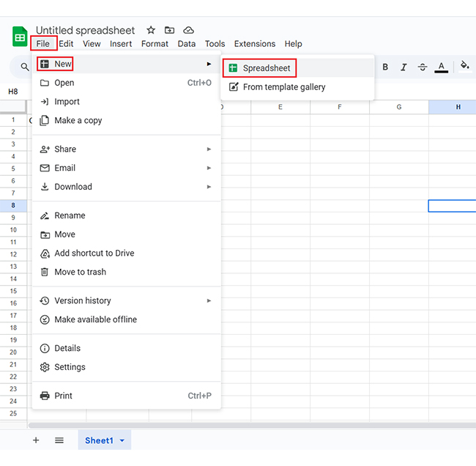Expand the Share submenu arrow
476x466 pixels.
(x=209, y=149)
